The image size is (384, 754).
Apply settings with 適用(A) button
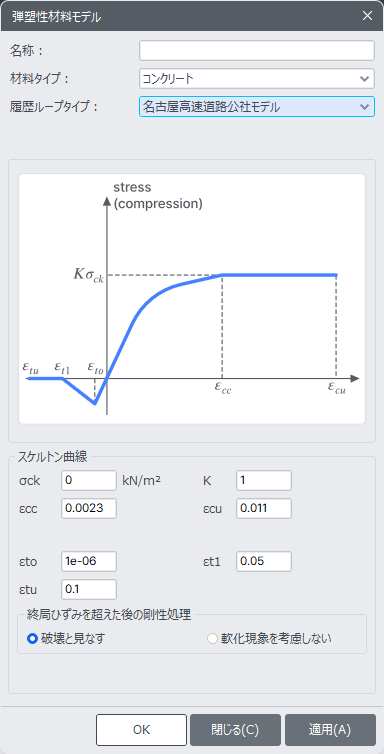pos(330,729)
